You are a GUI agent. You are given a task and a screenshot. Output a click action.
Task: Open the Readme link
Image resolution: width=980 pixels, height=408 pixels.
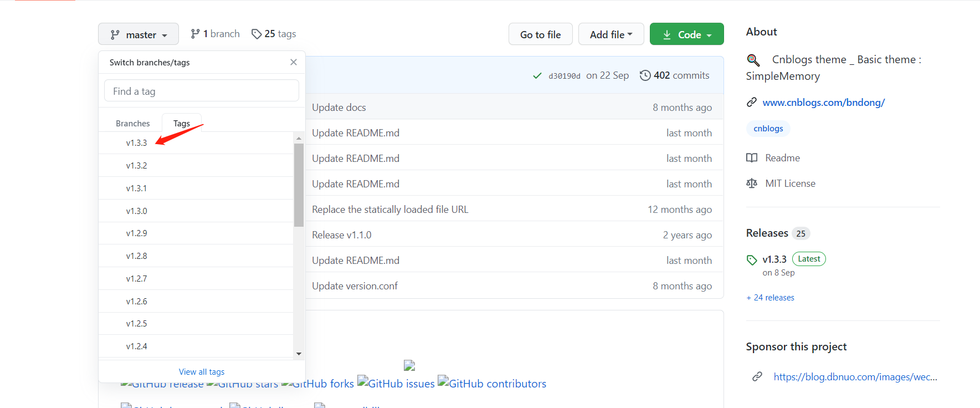(x=782, y=158)
